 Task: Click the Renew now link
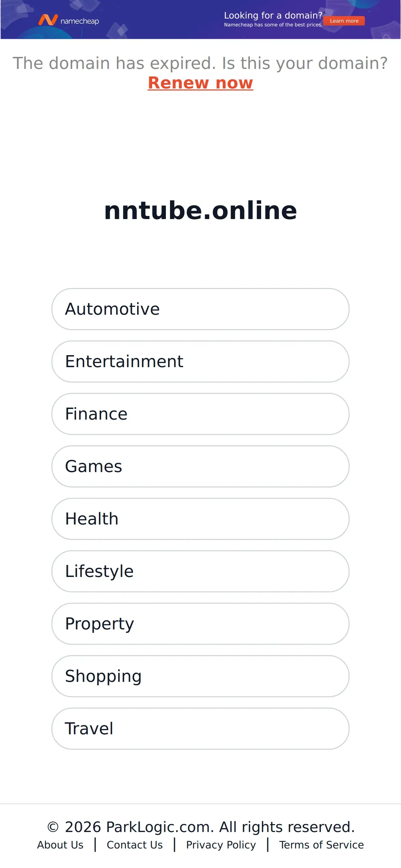[200, 83]
